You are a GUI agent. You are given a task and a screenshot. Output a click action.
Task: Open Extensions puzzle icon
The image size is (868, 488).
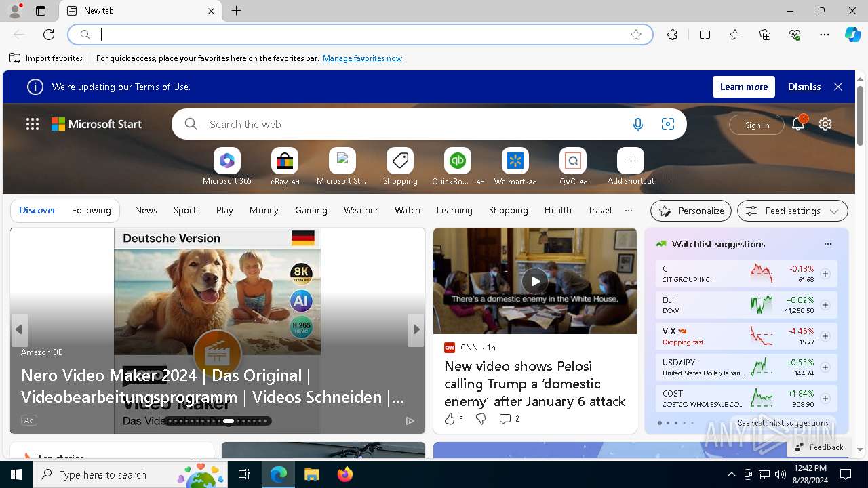[x=672, y=35]
